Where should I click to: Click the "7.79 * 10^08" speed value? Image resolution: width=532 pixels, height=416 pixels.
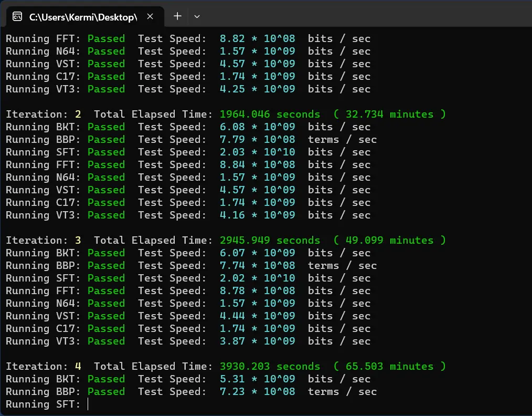[x=257, y=139]
